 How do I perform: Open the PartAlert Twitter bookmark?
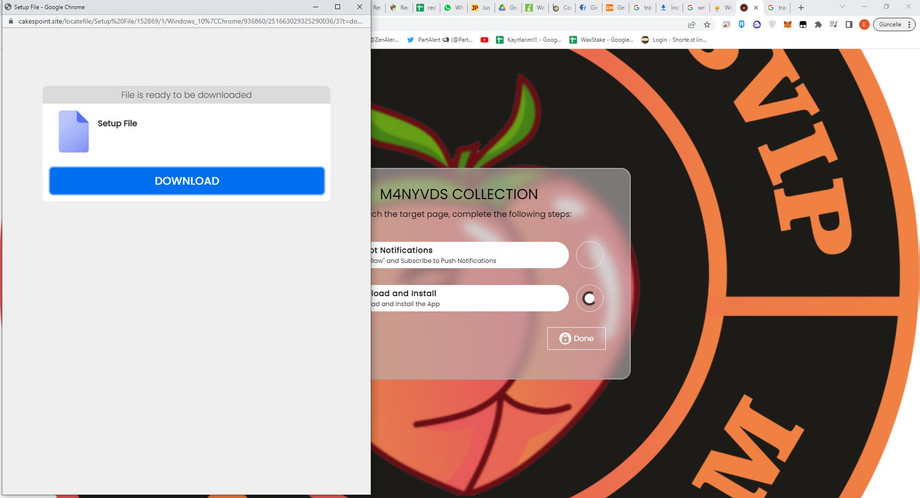(440, 40)
